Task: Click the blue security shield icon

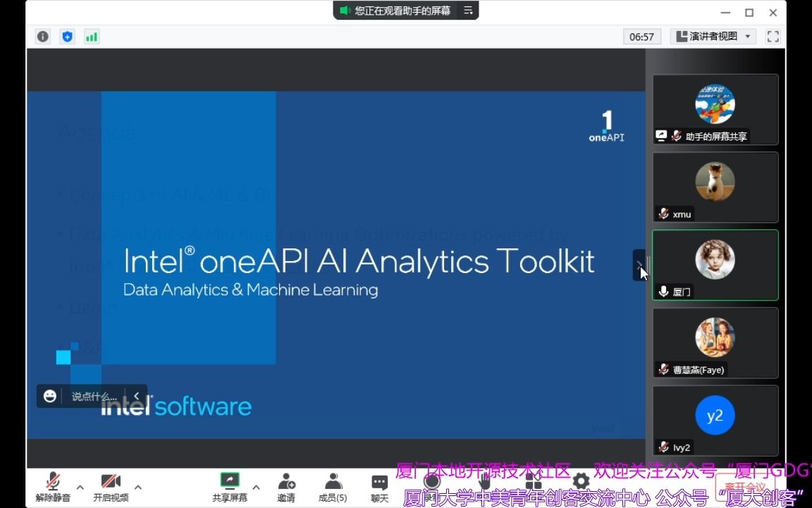Action: 68,37
